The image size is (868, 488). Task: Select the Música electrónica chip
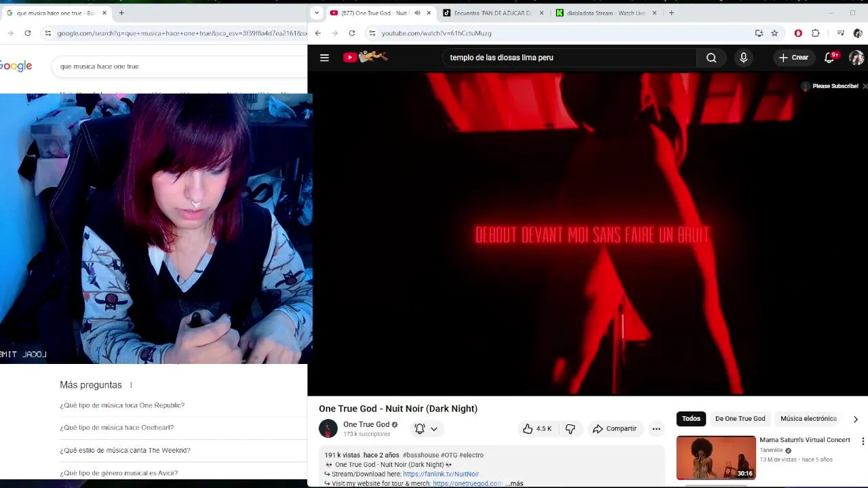click(x=808, y=419)
